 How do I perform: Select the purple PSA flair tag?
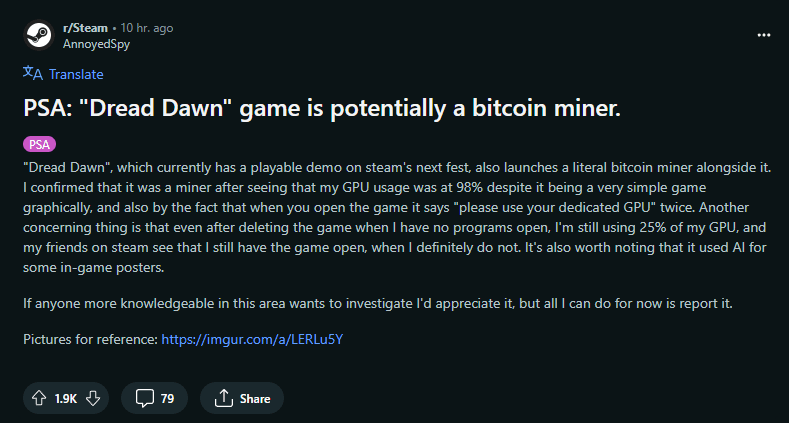pos(39,143)
